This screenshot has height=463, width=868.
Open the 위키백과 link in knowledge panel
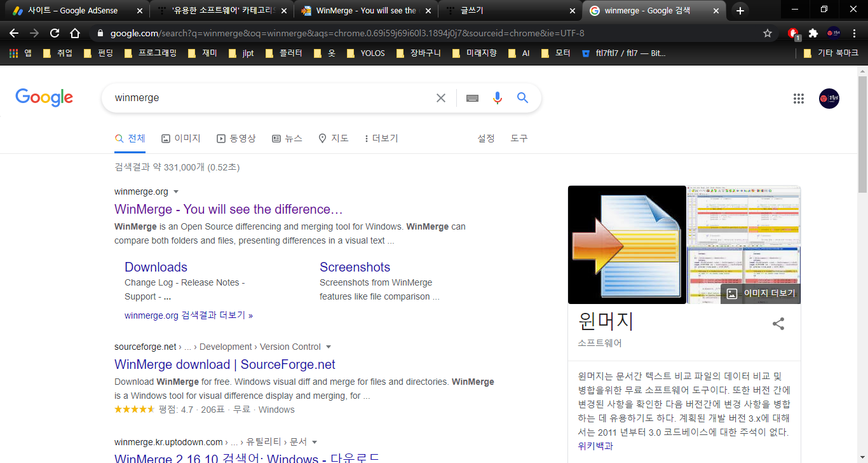[x=595, y=446]
